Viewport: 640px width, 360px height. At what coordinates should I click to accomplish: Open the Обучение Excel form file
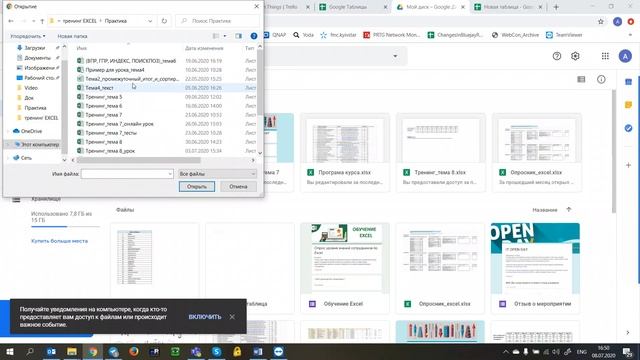point(345,268)
